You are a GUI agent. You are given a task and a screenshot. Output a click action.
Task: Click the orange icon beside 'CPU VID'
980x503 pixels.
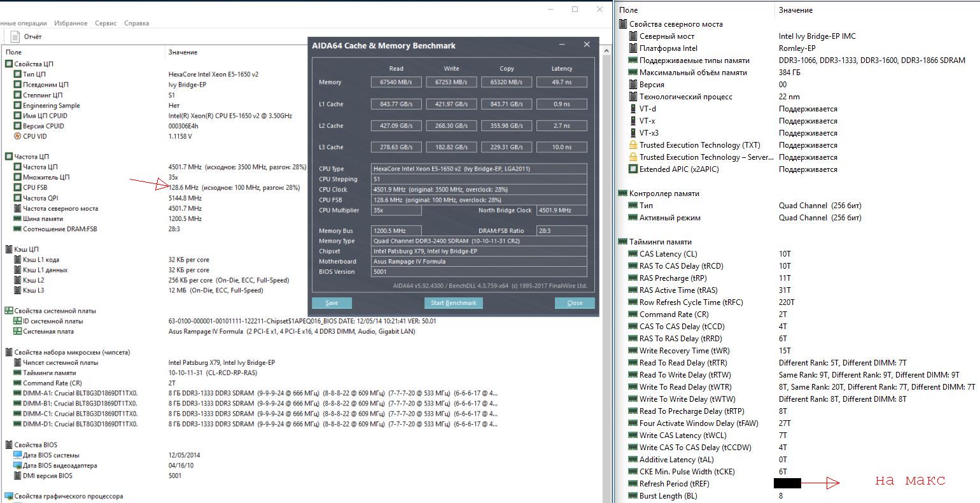tap(17, 136)
